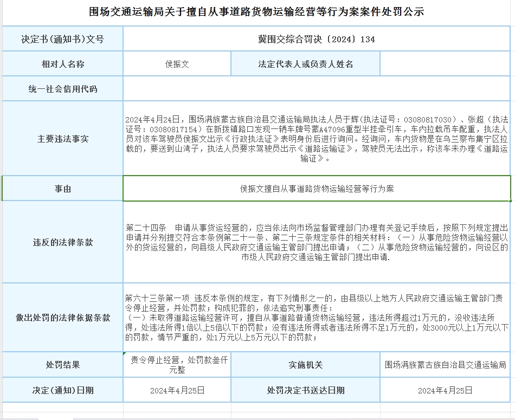Select the cell '围场满族蒙古族自治县交通运输局'
Viewport: 515px width, 420px height.
pyautogui.click(x=445, y=365)
